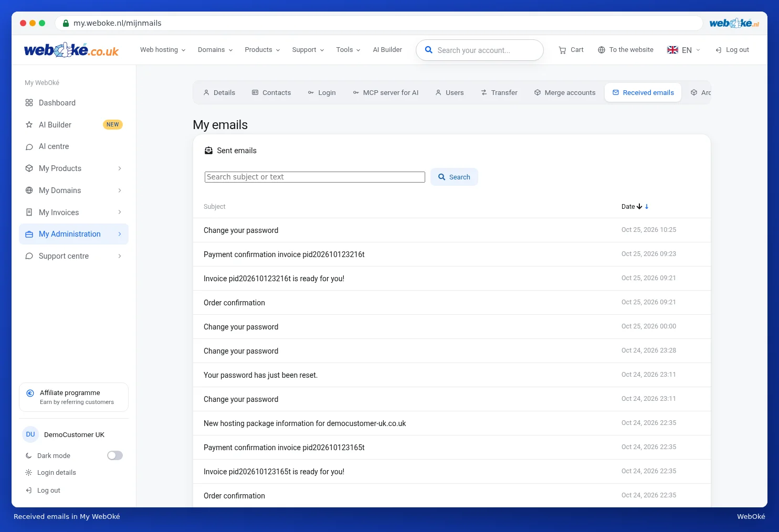Click the DU avatar for DemoCustomer UK
The height and width of the screenshot is (532, 779).
coord(30,434)
